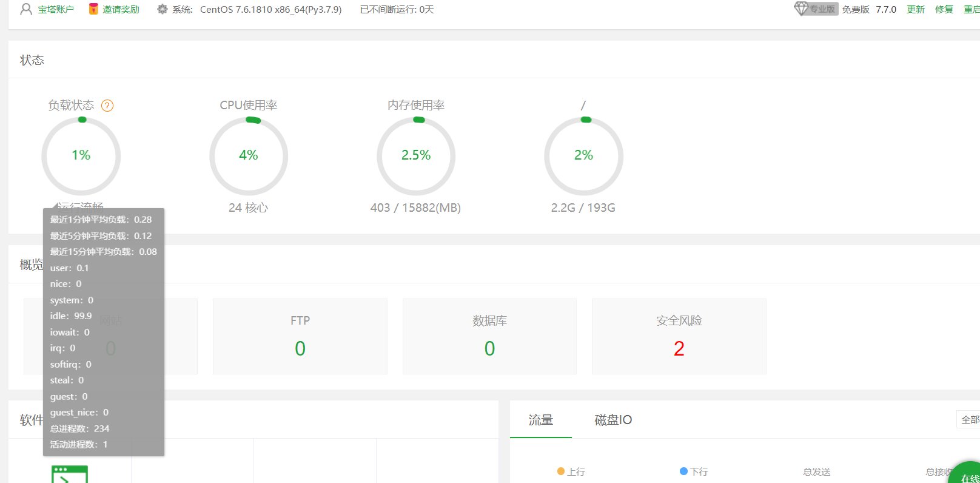The image size is (980, 483).
Task: Switch to the 磁盘IO tab
Action: point(613,420)
